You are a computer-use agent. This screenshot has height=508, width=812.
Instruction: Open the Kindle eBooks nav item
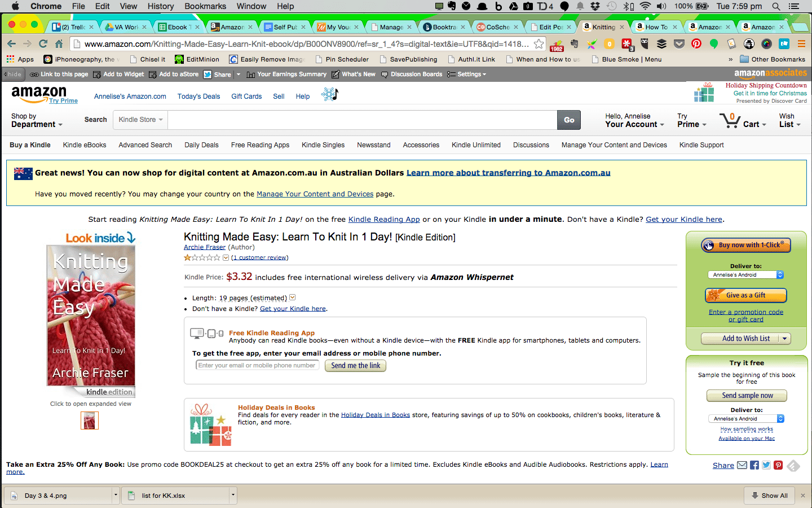pyautogui.click(x=85, y=145)
